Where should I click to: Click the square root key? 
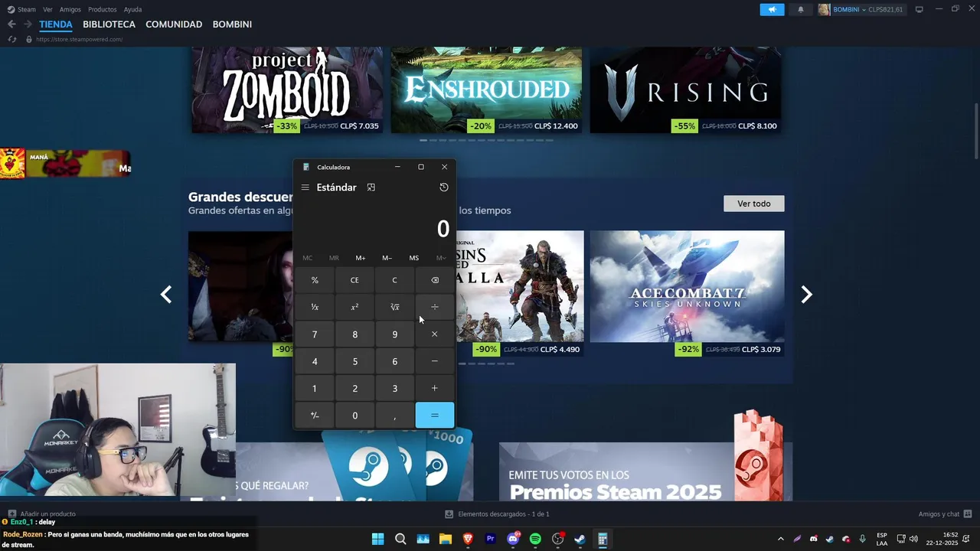[x=394, y=307]
